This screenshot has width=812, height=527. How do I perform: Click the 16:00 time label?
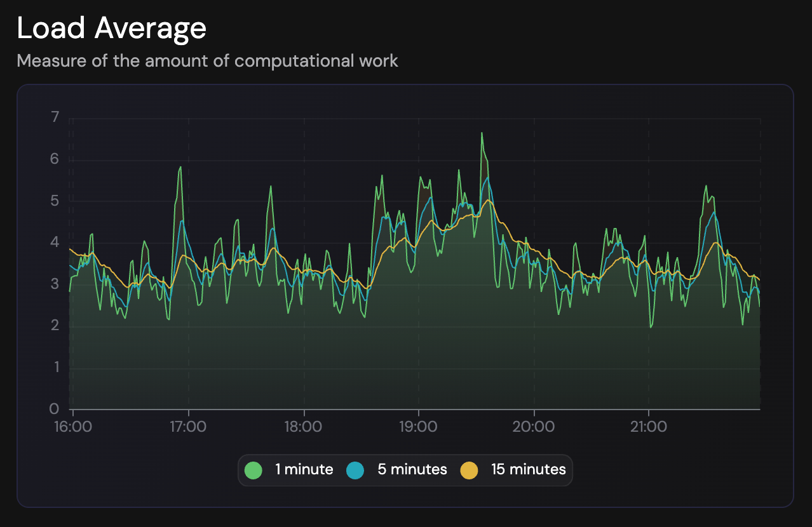74,427
